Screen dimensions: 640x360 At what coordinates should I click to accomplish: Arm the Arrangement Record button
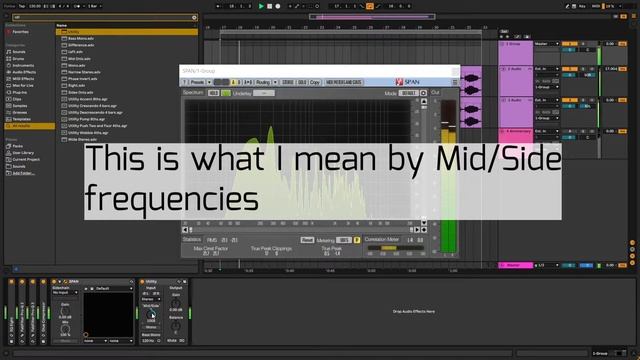pyautogui.click(x=278, y=6)
